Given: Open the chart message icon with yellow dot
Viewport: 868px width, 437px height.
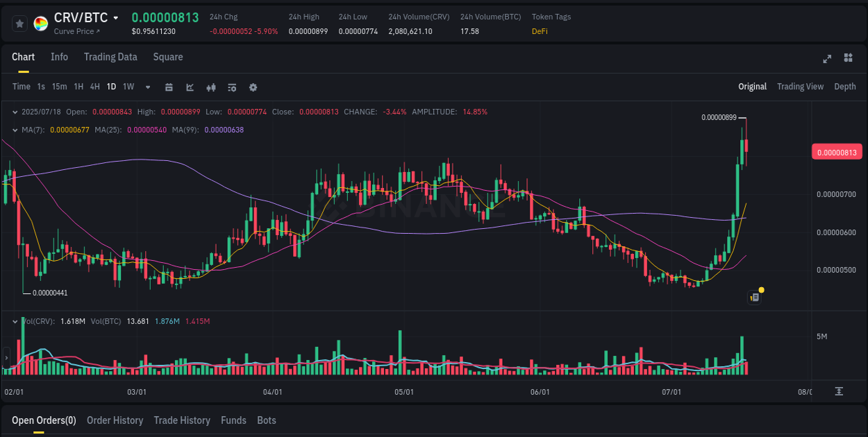Looking at the screenshot, I should 755,297.
